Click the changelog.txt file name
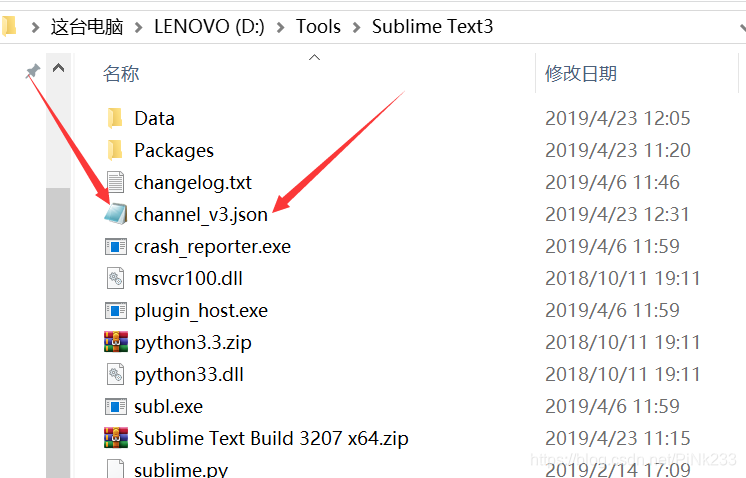The width and height of the screenshot is (746, 478). point(193,183)
